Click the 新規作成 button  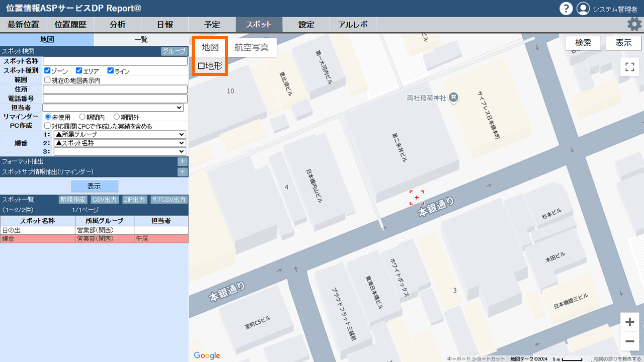pos(73,200)
